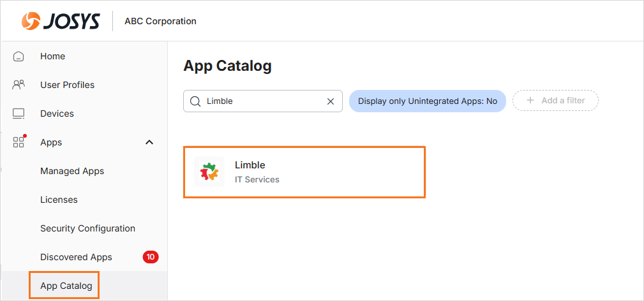The width and height of the screenshot is (644, 301).
Task: Toggle Display only Unintegrated Apps filter
Action: (x=427, y=101)
